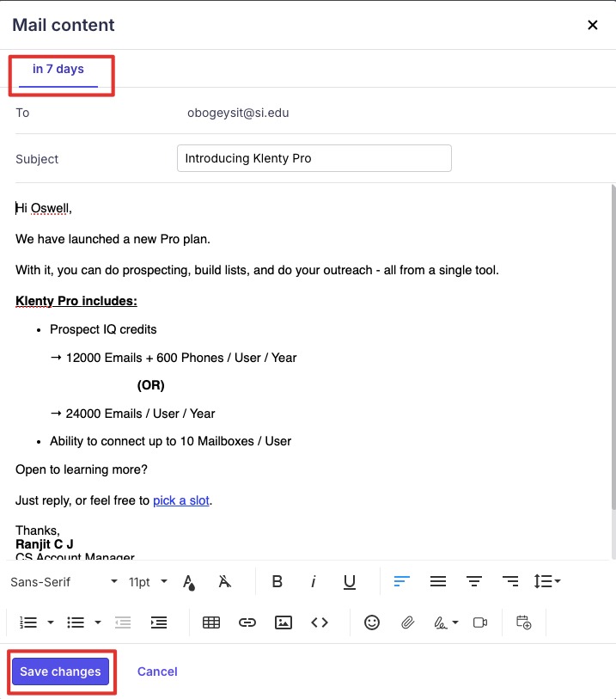This screenshot has width=616, height=699.
Task: Click 'Ranjit C J' signature name
Action: click(45, 544)
